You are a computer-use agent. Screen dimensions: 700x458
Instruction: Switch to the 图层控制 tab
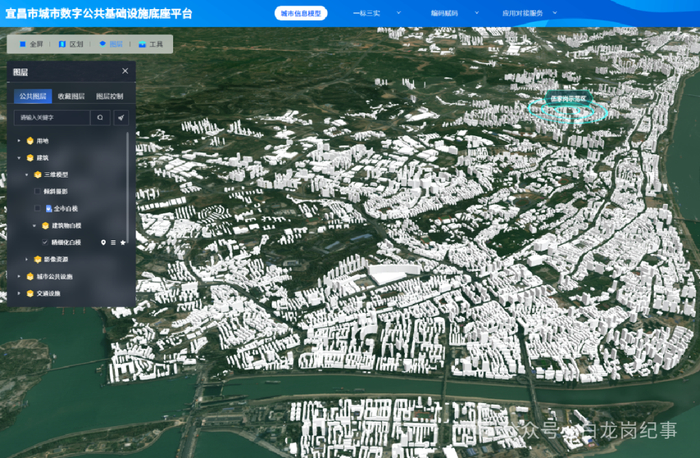point(110,96)
